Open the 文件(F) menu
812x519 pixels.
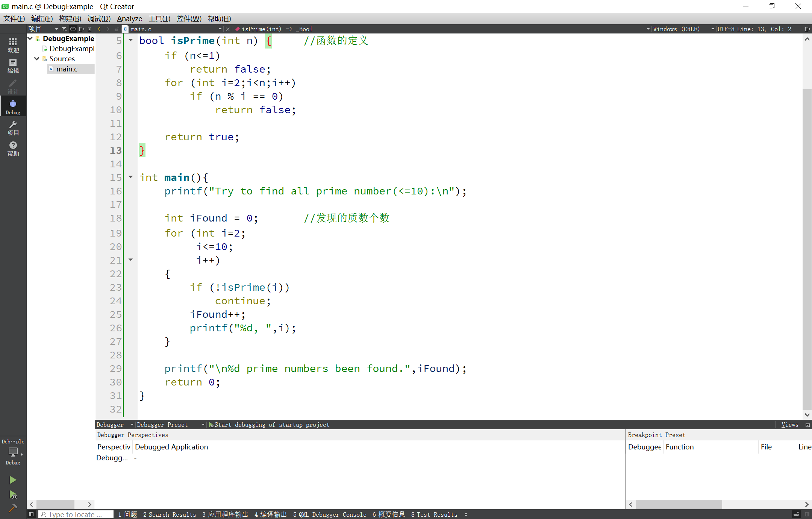coord(14,18)
